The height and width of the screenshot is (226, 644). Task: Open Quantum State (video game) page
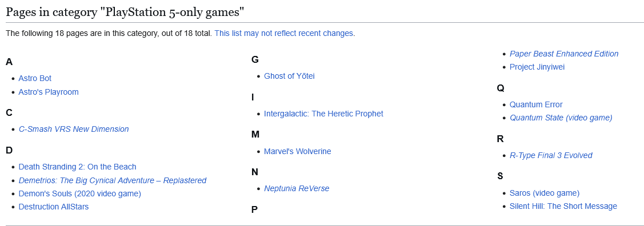561,118
